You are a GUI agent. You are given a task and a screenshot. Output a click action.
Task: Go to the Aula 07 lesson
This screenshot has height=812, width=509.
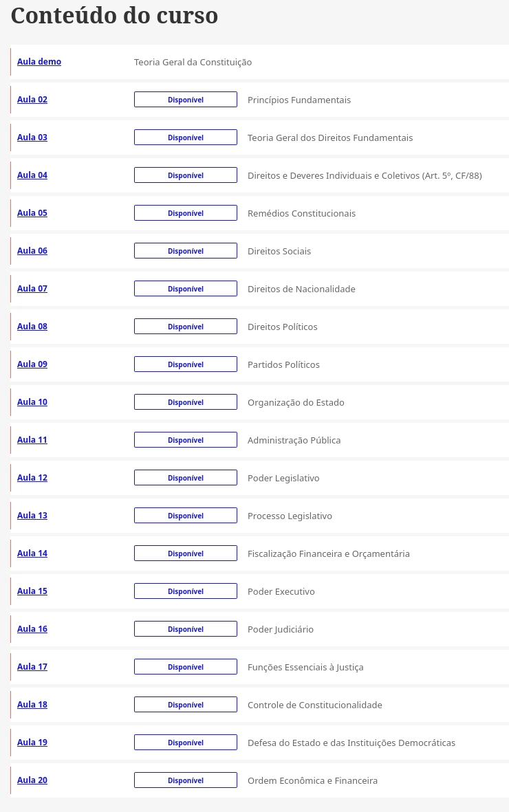pyautogui.click(x=32, y=289)
